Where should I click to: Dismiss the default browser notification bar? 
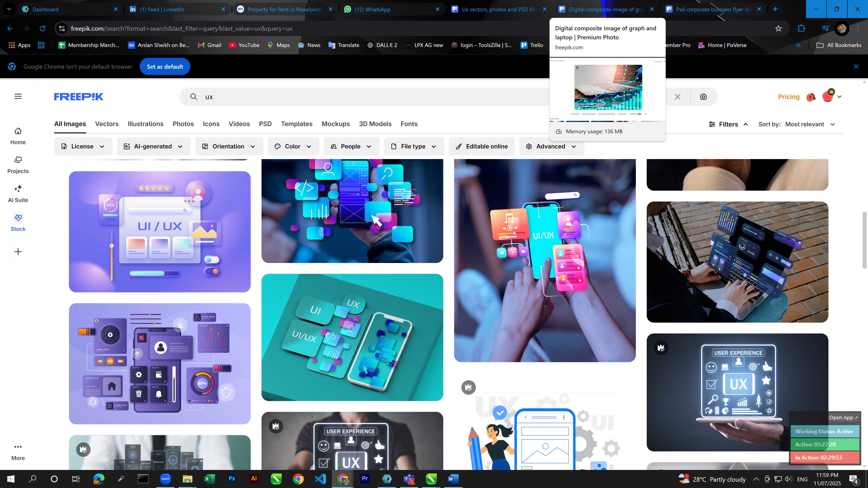856,67
